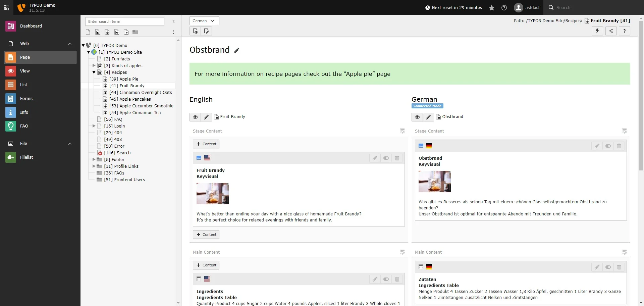Screen dimensions: 644x306
Task: Click the clear cache lightning bolt icon
Action: pos(597,31)
